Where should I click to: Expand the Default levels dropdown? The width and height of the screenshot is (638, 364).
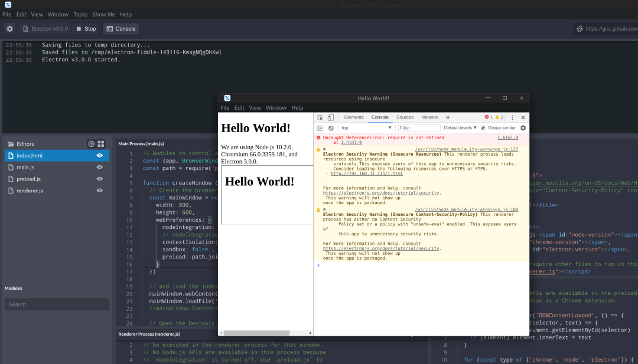[x=460, y=128]
